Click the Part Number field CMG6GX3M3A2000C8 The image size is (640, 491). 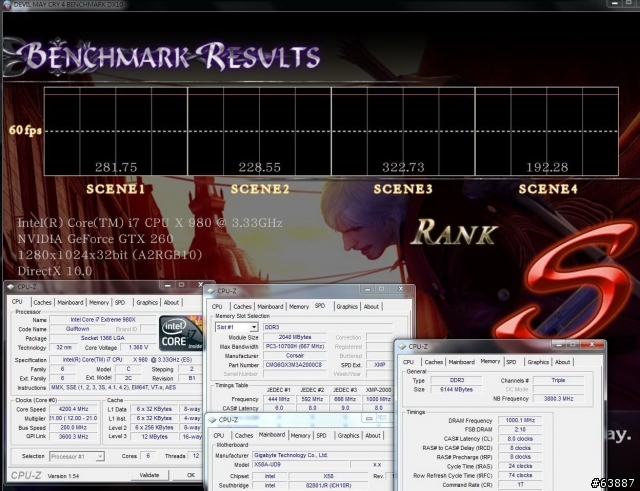pos(294,365)
